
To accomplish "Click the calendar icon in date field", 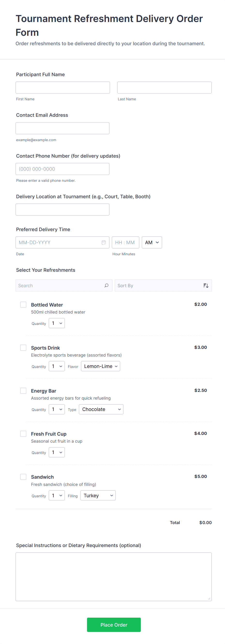I will coord(104,242).
